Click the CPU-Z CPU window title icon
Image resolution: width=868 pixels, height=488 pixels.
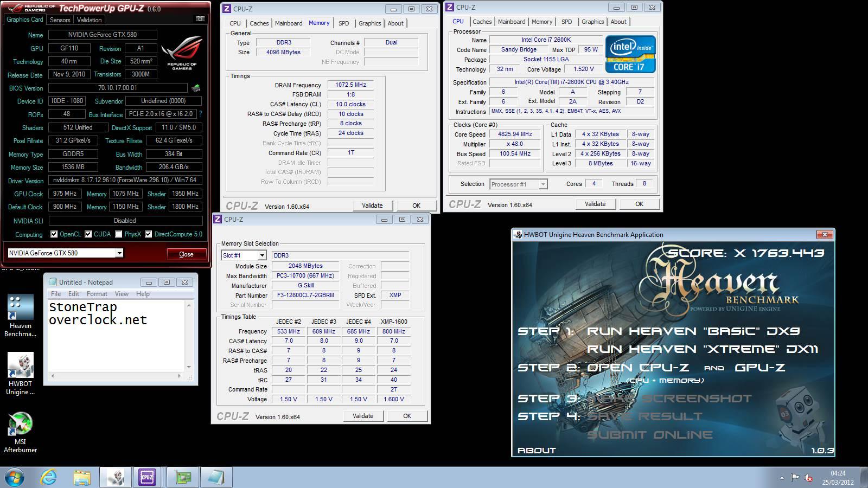[x=450, y=7]
